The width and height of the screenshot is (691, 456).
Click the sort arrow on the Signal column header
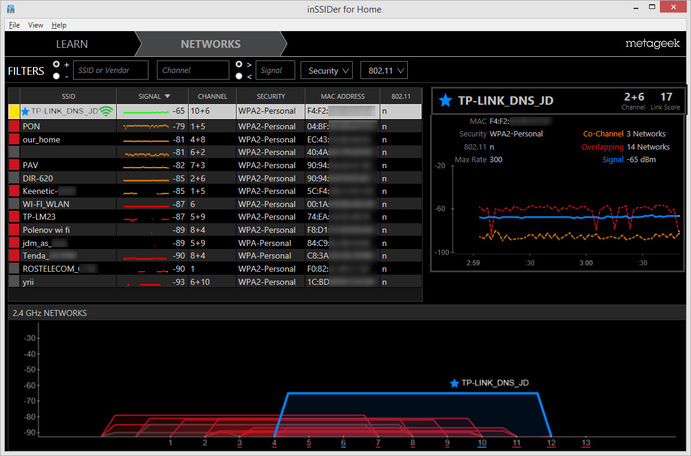pos(166,95)
